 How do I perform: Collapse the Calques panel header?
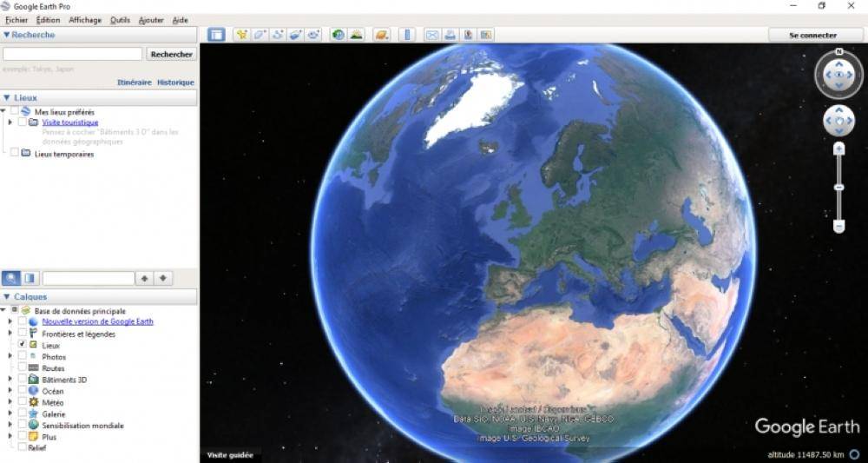tap(8, 296)
